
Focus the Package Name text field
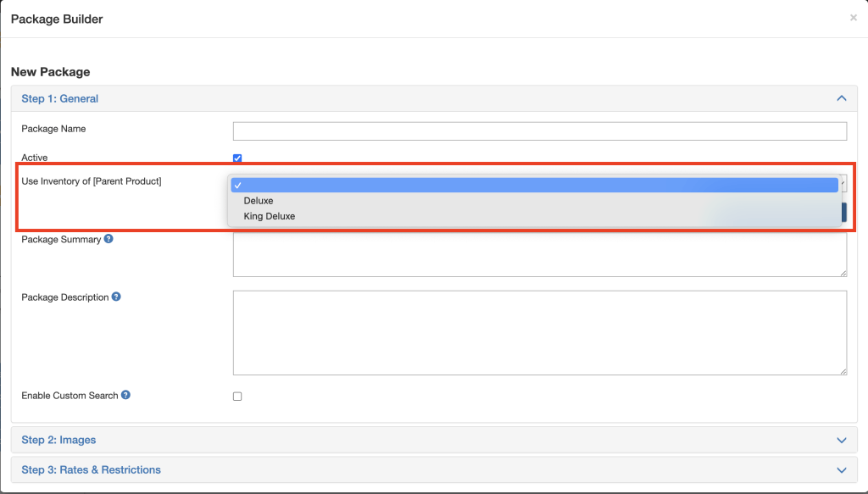pyautogui.click(x=539, y=130)
